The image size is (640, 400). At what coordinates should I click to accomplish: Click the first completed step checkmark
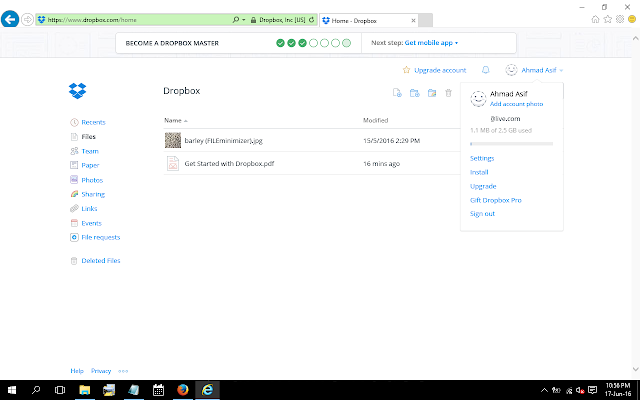click(x=280, y=43)
